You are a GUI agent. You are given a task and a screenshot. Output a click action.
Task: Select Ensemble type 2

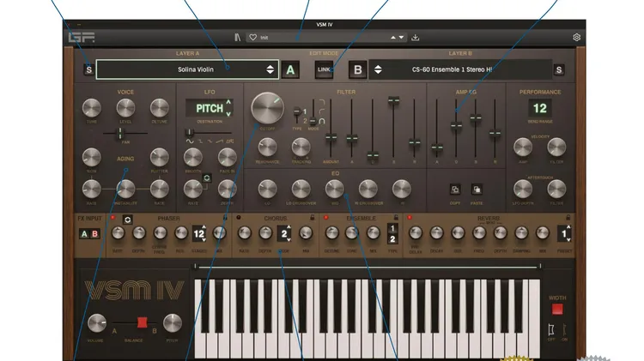[x=392, y=238]
